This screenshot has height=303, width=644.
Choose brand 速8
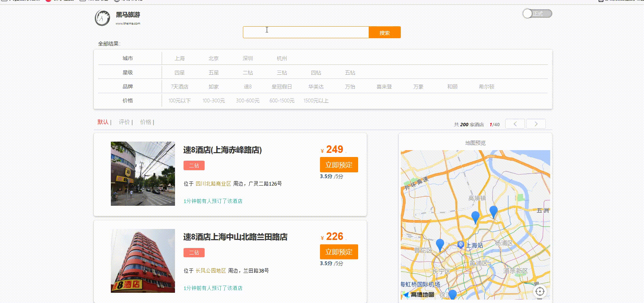(248, 87)
